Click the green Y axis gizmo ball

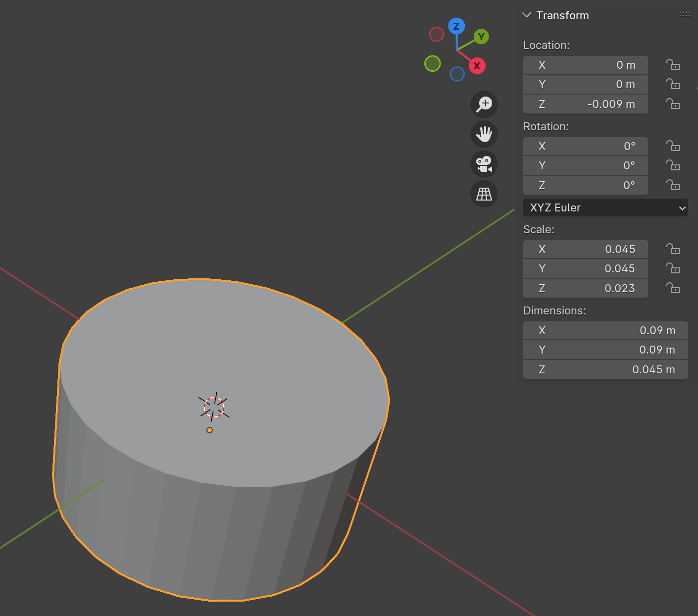[x=481, y=37]
